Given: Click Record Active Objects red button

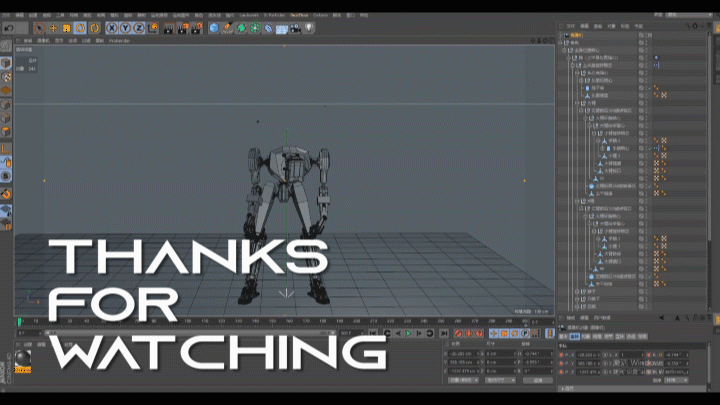Looking at the screenshot, I should 458,334.
